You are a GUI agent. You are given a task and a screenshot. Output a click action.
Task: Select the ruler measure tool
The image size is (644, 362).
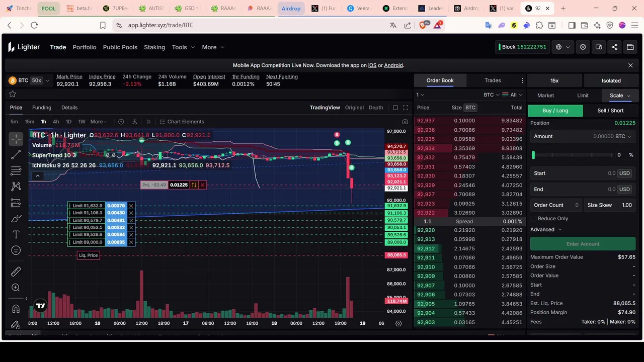pyautogui.click(x=16, y=271)
